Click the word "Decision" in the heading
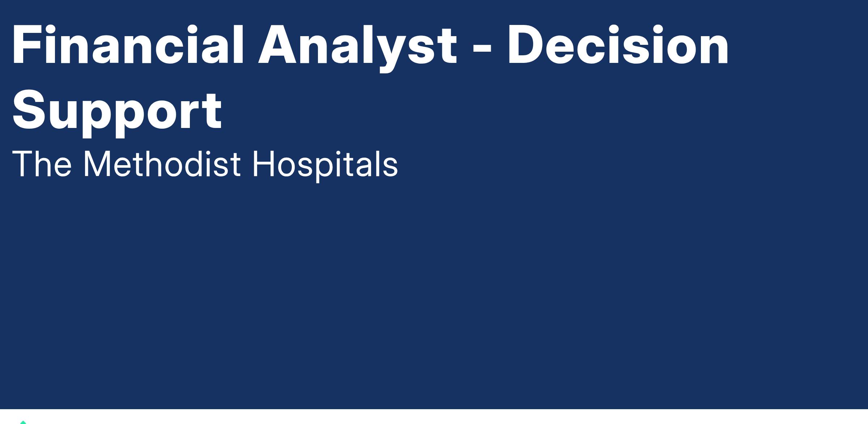Image resolution: width=868 pixels, height=424 pixels. (618, 45)
